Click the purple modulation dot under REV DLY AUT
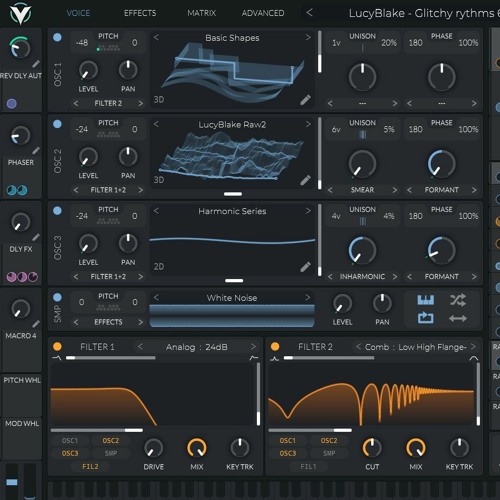Image resolution: width=500 pixels, height=500 pixels. (x=12, y=104)
